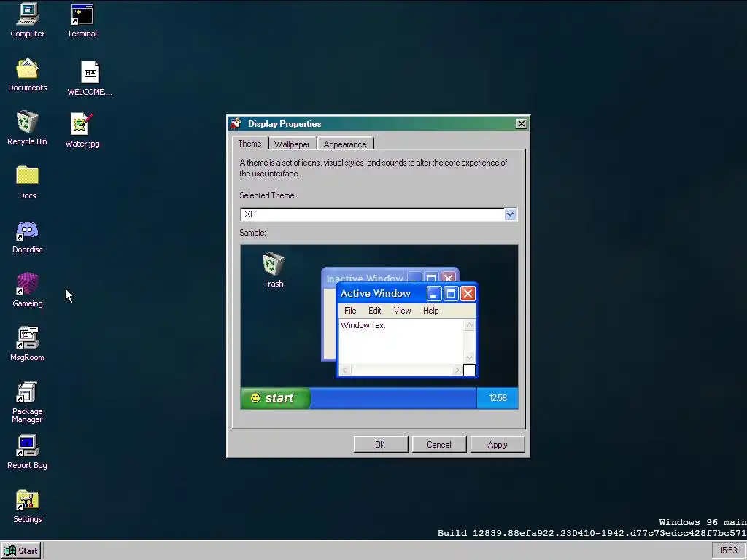Switch to the Theme tab
This screenshot has width=747, height=560.
pyautogui.click(x=249, y=144)
